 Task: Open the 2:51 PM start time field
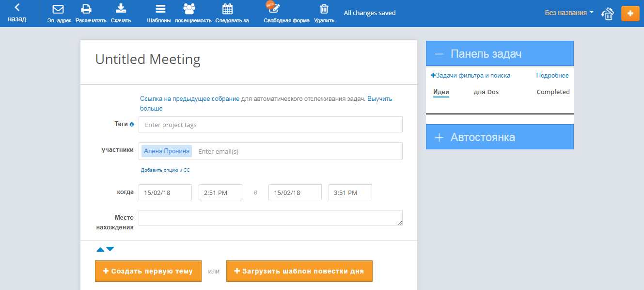click(x=220, y=193)
